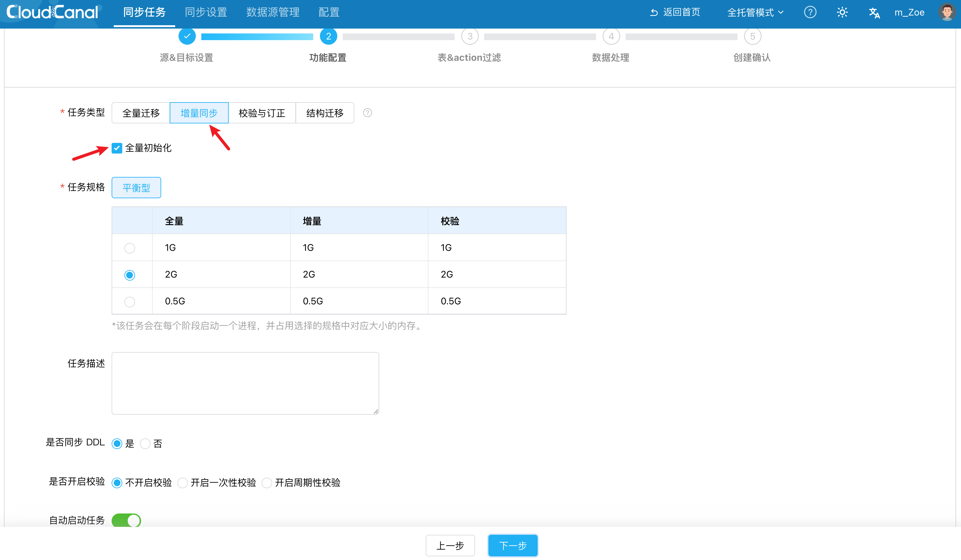This screenshot has height=560, width=961.
Task: Open the m_Zoe user menu
Action: pos(909,12)
